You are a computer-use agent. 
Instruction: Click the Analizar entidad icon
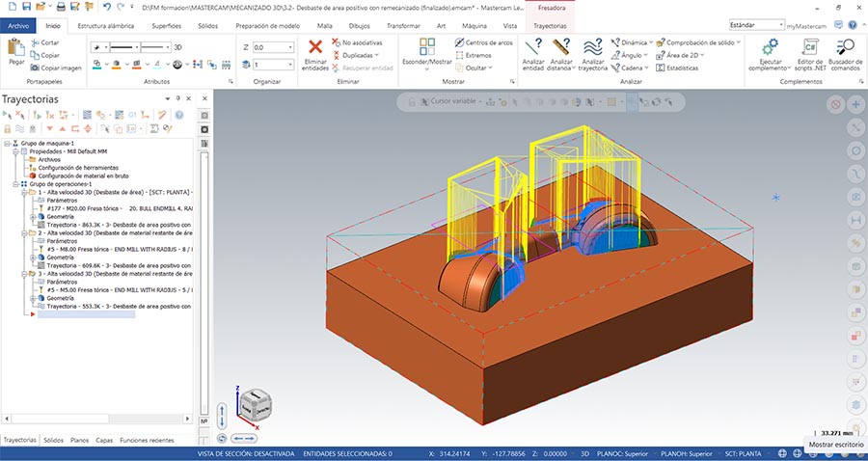pyautogui.click(x=533, y=48)
